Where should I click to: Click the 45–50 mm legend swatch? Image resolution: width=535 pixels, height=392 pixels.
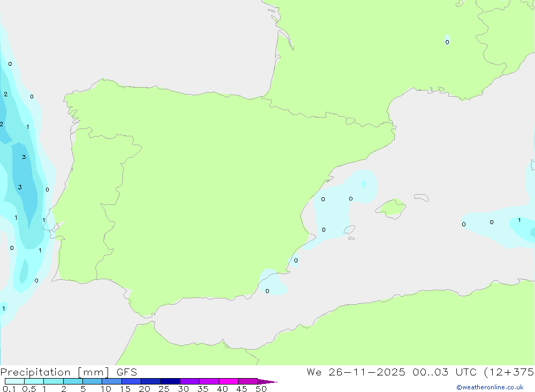pos(248,381)
